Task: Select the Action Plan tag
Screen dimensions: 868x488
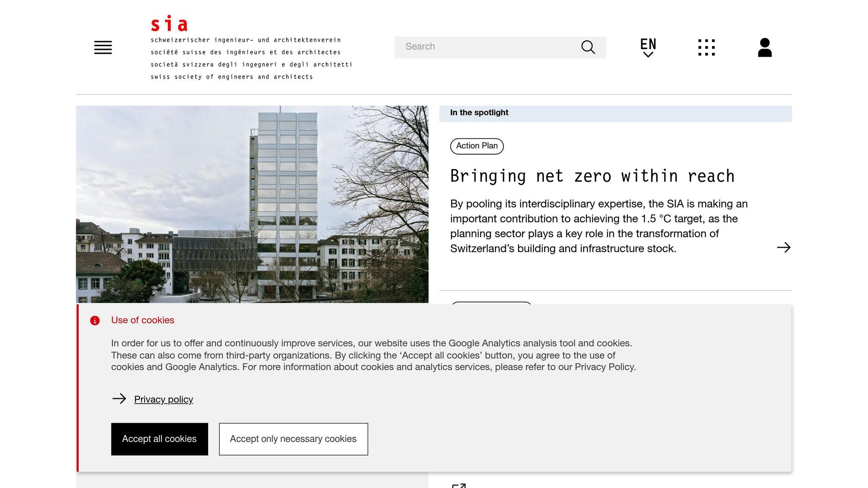Action: pyautogui.click(x=477, y=146)
